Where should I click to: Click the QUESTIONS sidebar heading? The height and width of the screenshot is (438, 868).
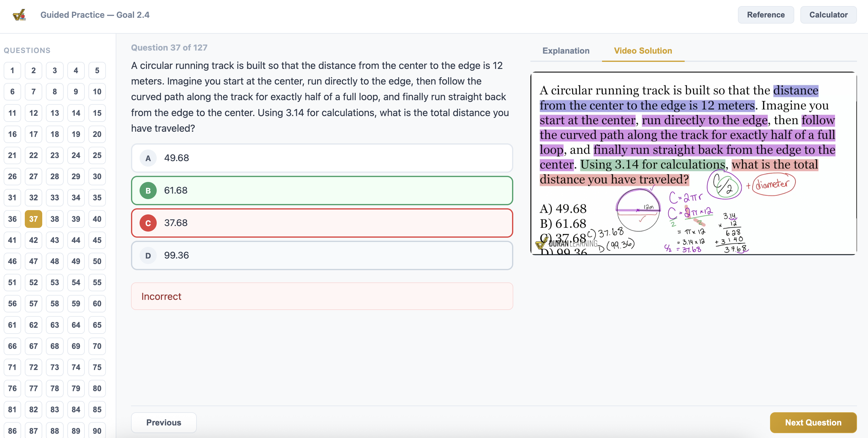tap(27, 50)
